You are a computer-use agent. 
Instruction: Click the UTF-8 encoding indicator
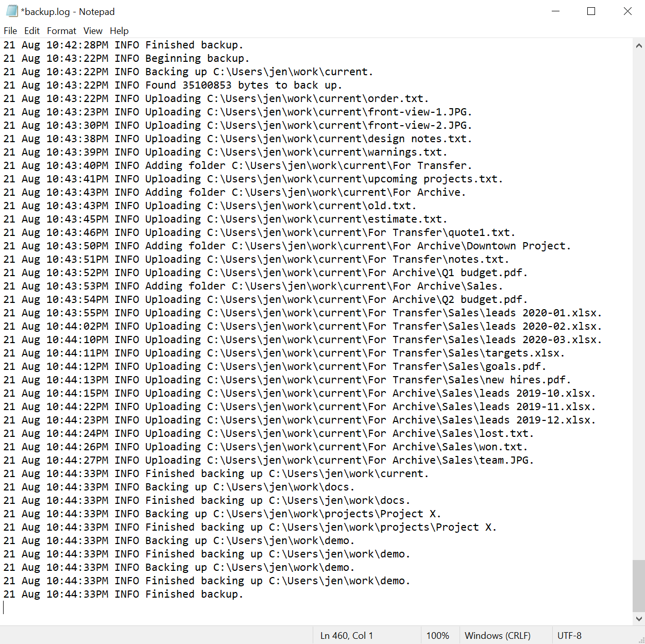(569, 636)
